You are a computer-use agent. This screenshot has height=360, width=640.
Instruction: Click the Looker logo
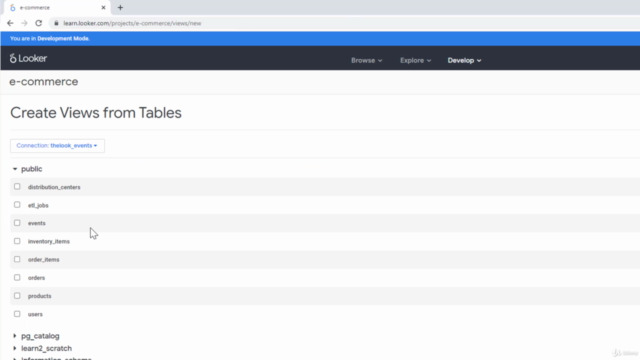click(x=28, y=58)
